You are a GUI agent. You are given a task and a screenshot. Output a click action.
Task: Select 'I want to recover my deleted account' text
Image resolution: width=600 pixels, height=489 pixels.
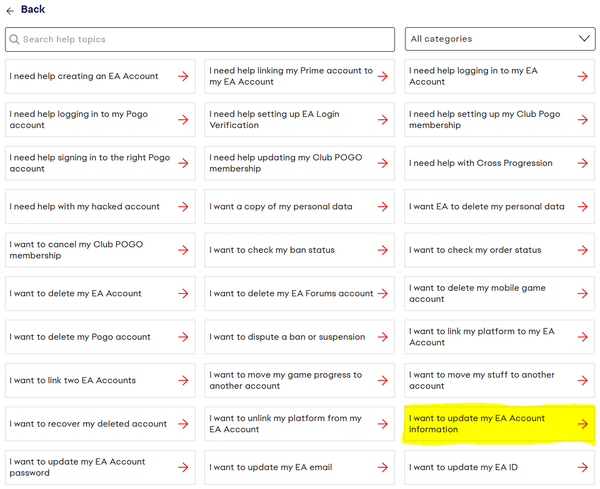tap(88, 424)
